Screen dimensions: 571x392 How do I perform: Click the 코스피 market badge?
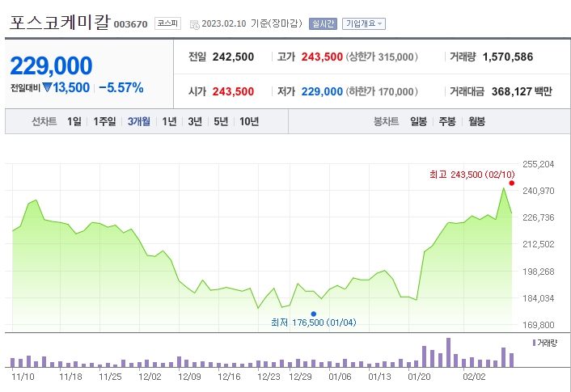tap(167, 23)
